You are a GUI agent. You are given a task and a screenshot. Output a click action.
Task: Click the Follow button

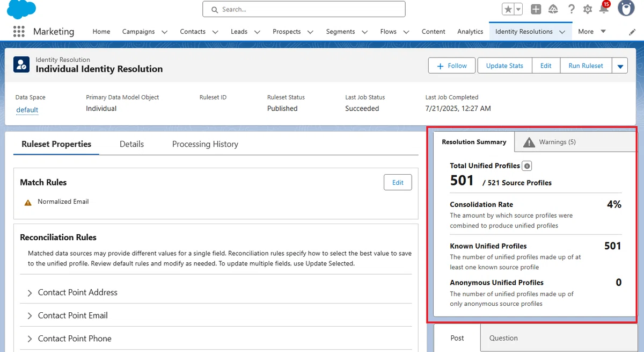point(452,66)
